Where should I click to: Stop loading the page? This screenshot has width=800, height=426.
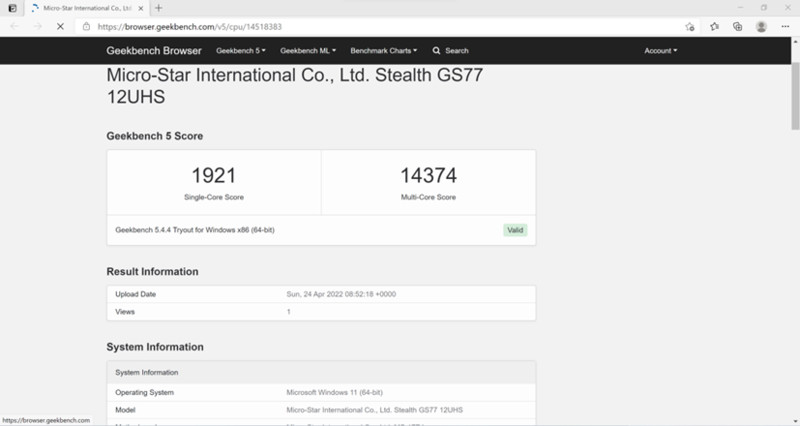pos(60,27)
